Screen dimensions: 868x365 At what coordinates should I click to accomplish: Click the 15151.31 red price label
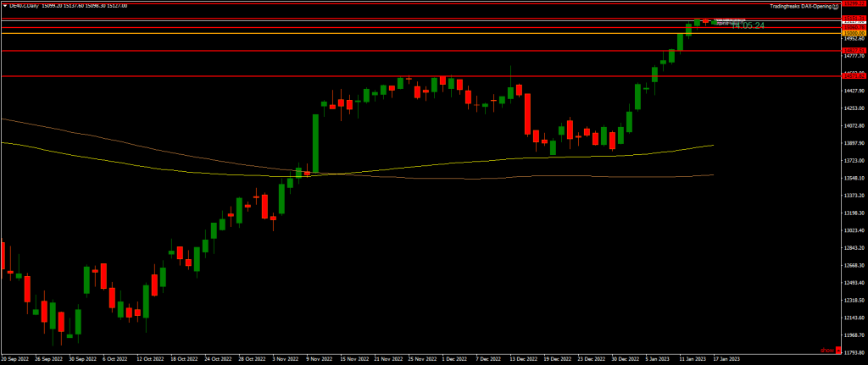(854, 19)
